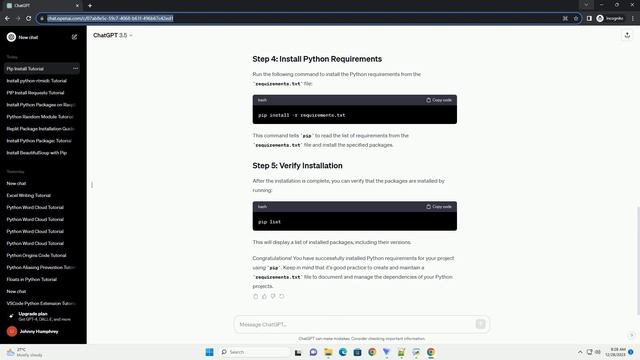Open the Install Python Packages on Raspberry chat
Image resolution: width=640 pixels, height=360 pixels.
pyautogui.click(x=42, y=105)
